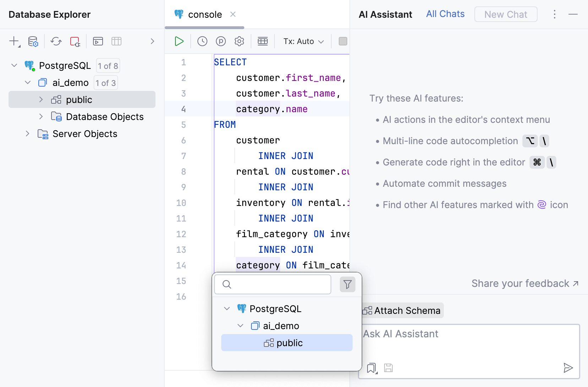588x387 pixels.
Task: Select the console editor tab
Action: pos(205,15)
